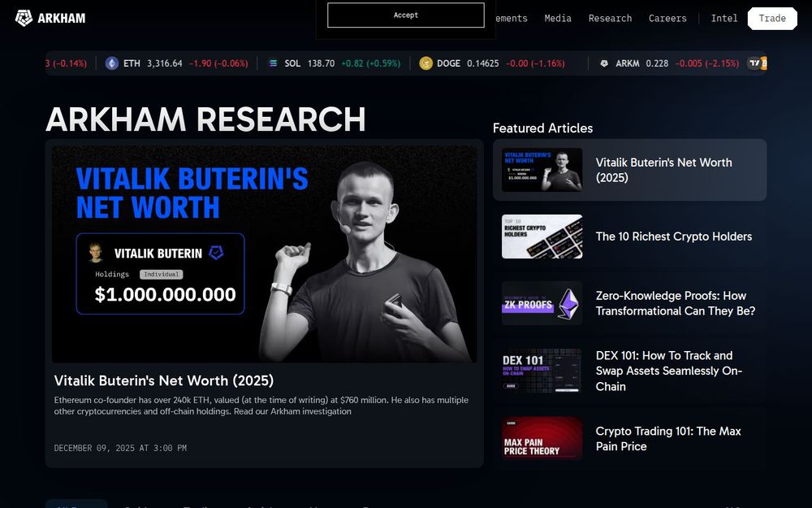This screenshot has width=812, height=508.
Task: Click the Individual tag in holdings card
Action: (x=161, y=274)
